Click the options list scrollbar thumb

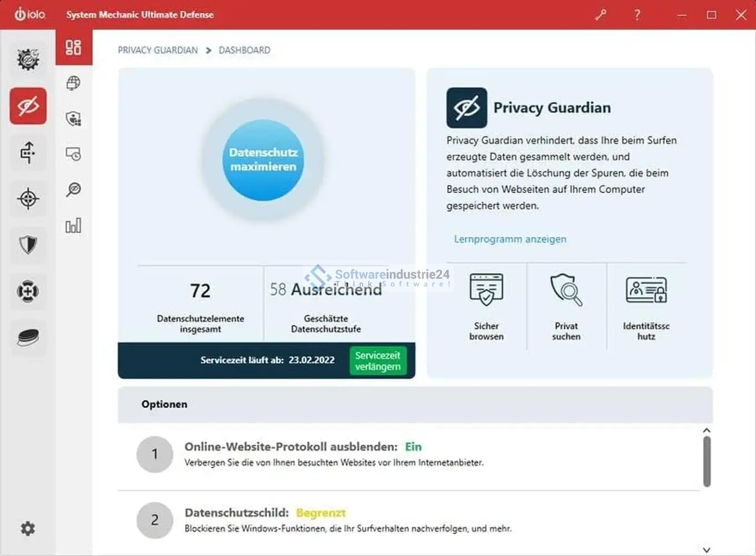tap(707, 461)
